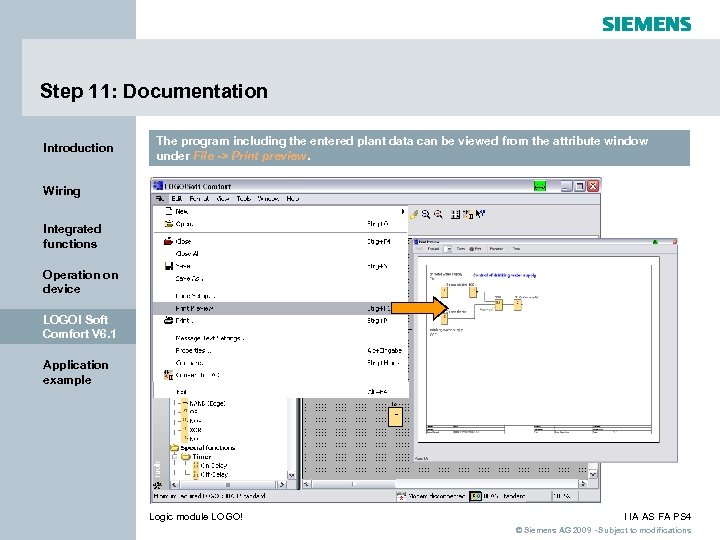Open the New submenu arrow
The height and width of the screenshot is (540, 720).
tap(403, 211)
